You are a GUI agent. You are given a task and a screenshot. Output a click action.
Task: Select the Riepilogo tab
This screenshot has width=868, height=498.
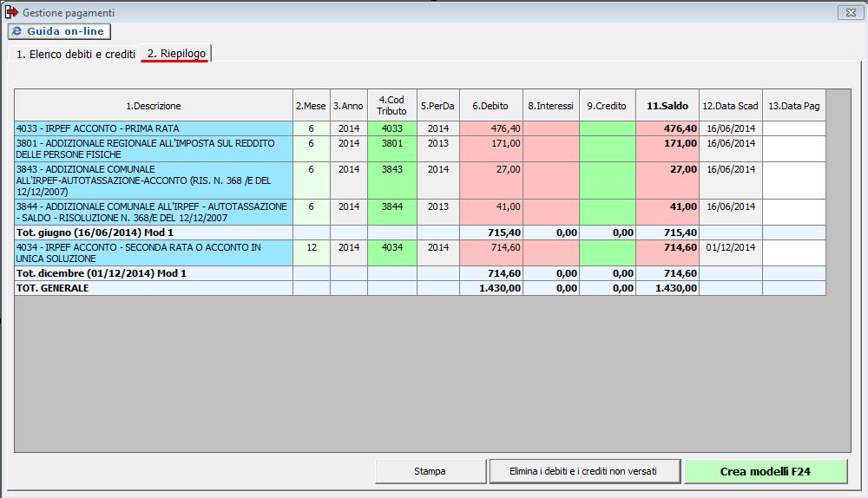click(176, 54)
